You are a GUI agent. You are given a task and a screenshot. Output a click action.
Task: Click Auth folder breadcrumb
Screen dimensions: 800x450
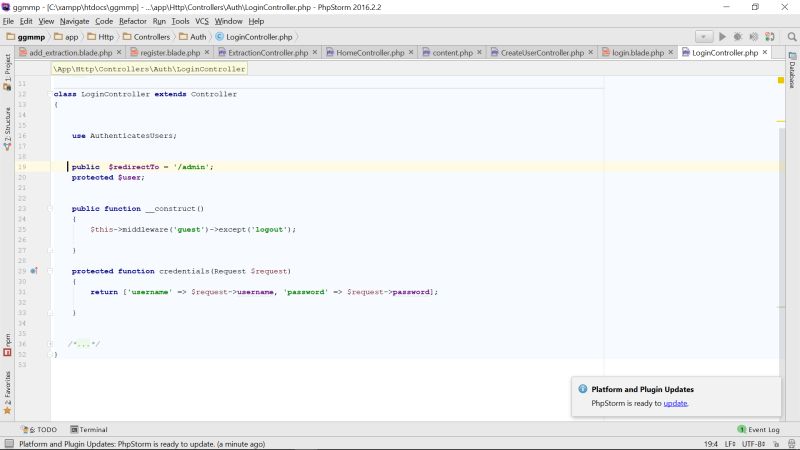[193, 37]
